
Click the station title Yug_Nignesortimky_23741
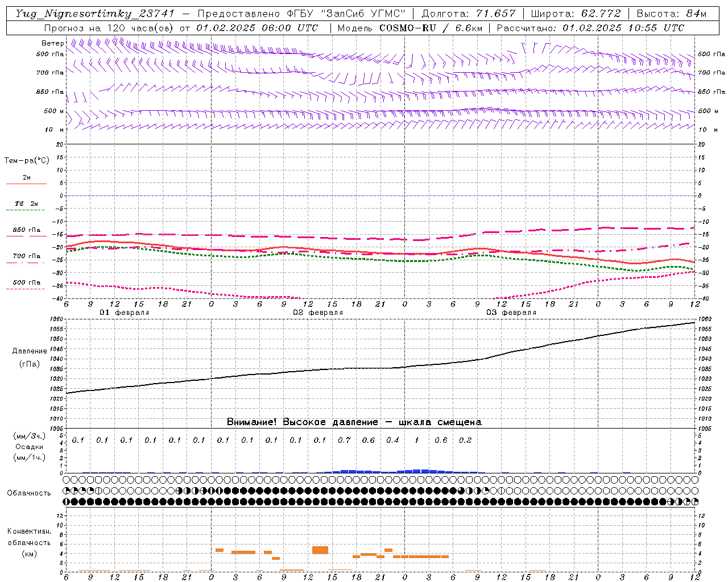coord(95,14)
